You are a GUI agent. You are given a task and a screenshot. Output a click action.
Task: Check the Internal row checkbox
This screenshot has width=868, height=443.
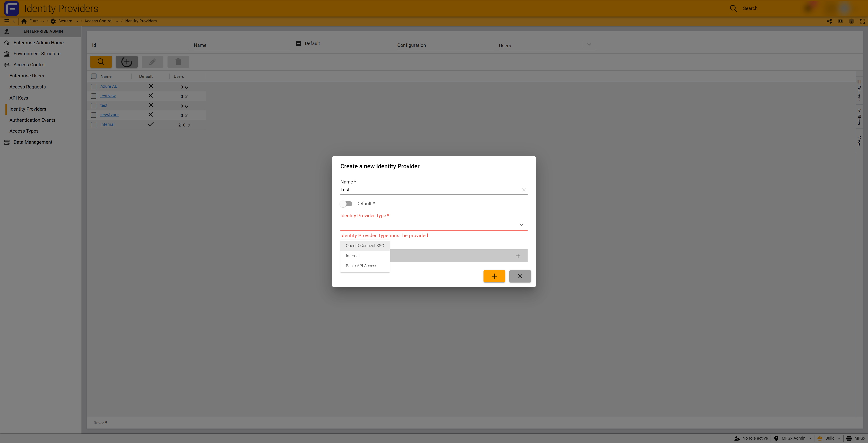[94, 124]
